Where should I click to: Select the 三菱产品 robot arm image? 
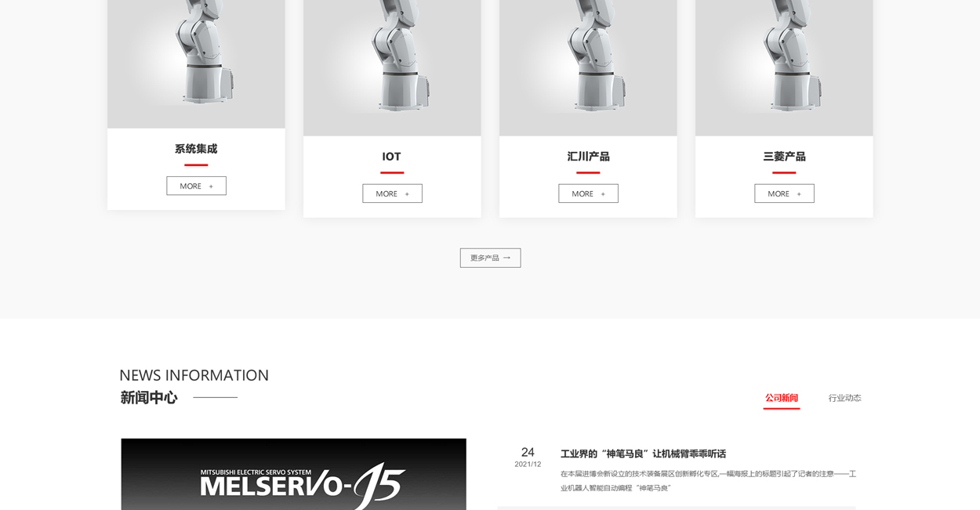pos(784,68)
